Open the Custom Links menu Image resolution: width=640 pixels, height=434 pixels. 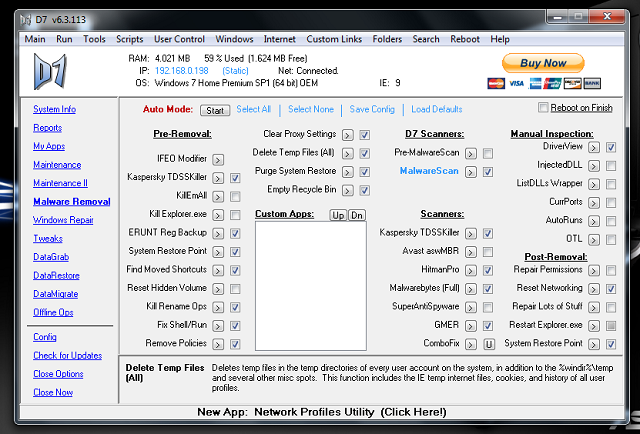pos(334,39)
